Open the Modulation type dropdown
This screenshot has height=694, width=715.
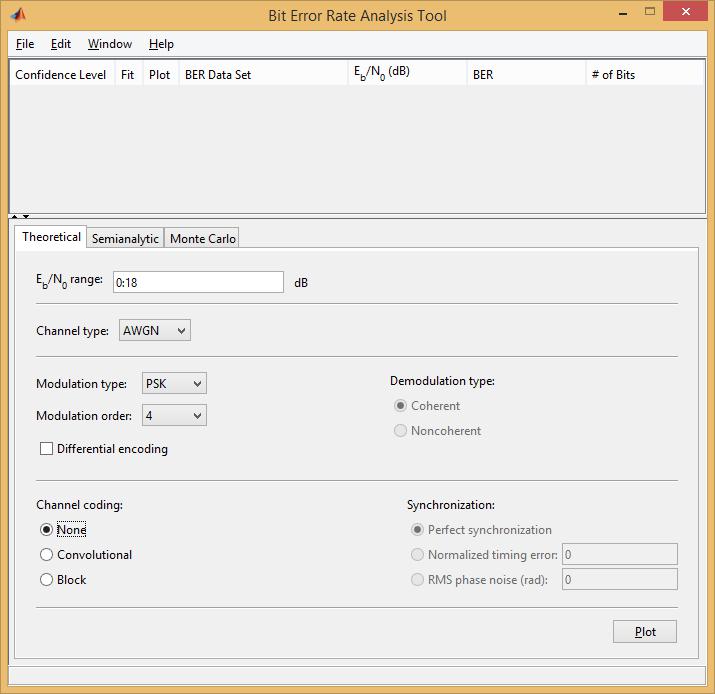174,383
